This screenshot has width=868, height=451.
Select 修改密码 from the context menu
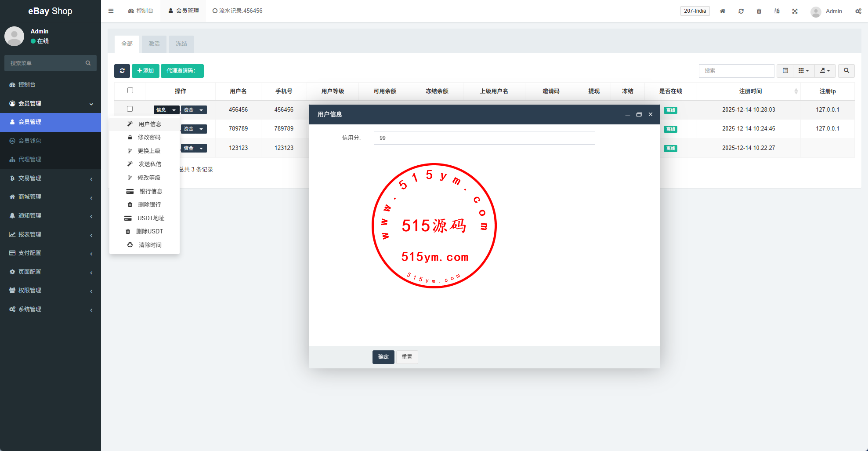pyautogui.click(x=149, y=138)
